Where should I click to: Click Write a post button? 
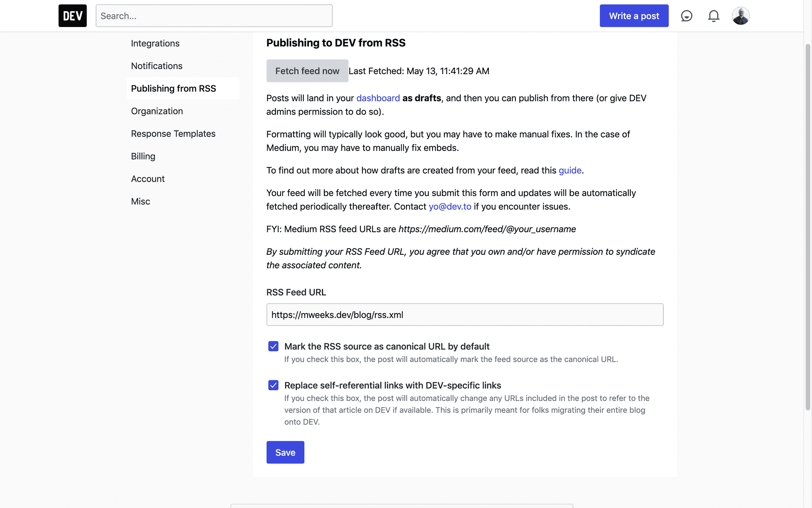pyautogui.click(x=634, y=16)
